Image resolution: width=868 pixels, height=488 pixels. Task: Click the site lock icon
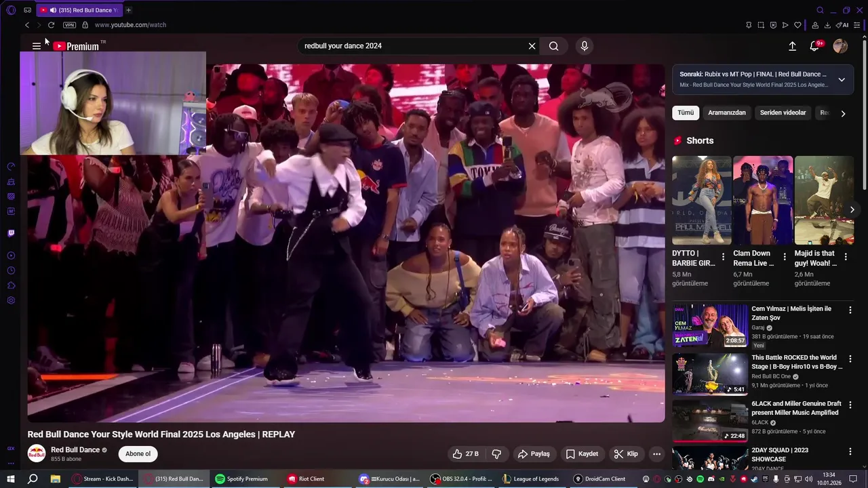pos(85,25)
